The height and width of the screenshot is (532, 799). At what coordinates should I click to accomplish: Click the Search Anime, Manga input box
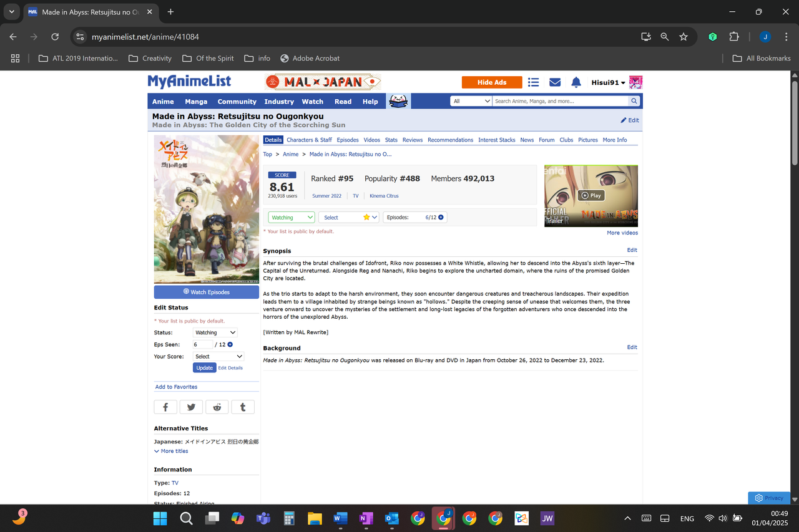560,101
